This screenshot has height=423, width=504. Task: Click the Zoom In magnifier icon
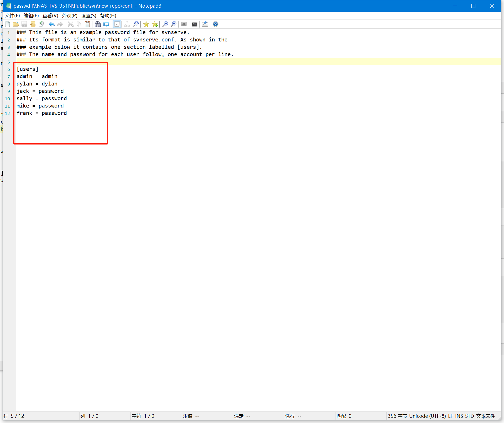165,24
